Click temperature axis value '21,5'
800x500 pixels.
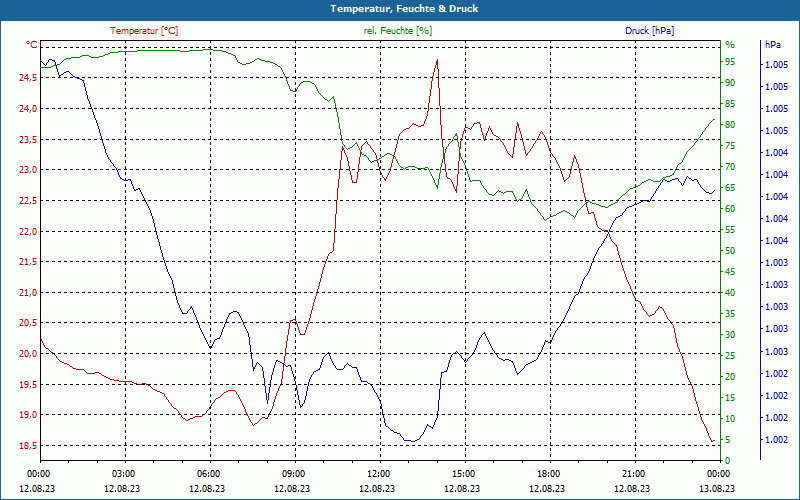(x=28, y=262)
